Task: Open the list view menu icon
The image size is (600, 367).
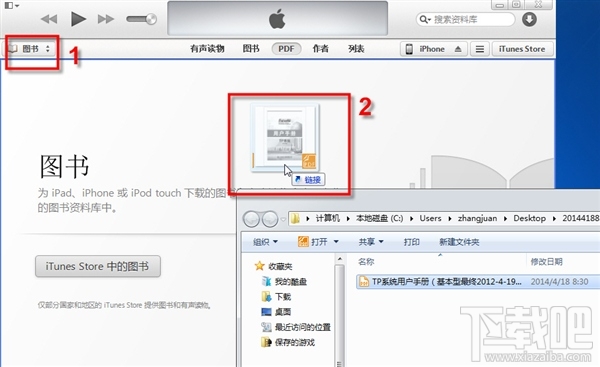Action: (x=479, y=49)
